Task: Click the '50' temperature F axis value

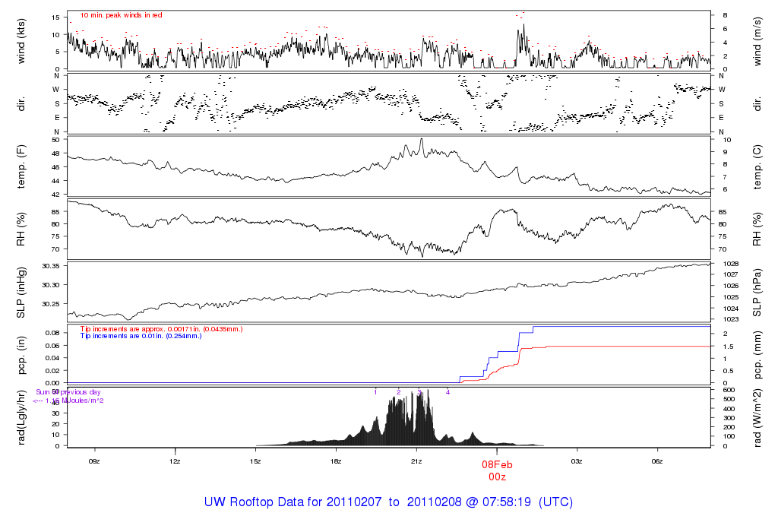Action: click(x=55, y=140)
